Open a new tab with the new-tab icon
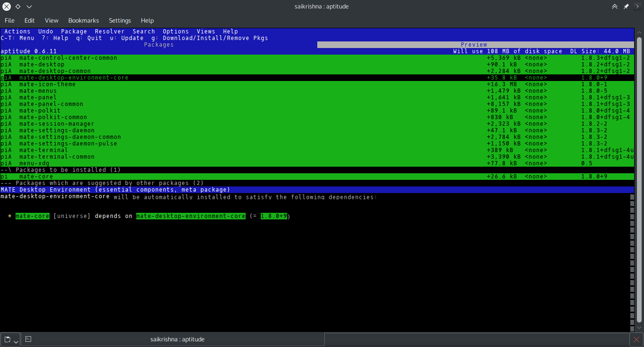The image size is (644, 347). click(x=7, y=339)
